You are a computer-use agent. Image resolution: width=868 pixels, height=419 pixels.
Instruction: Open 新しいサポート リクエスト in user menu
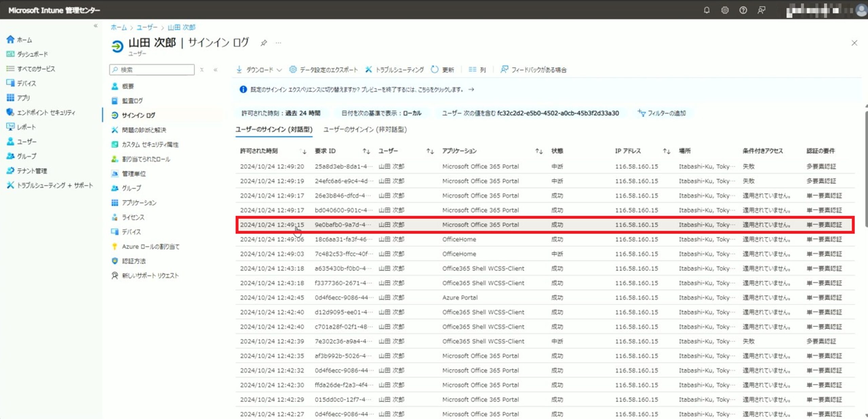(x=145, y=276)
